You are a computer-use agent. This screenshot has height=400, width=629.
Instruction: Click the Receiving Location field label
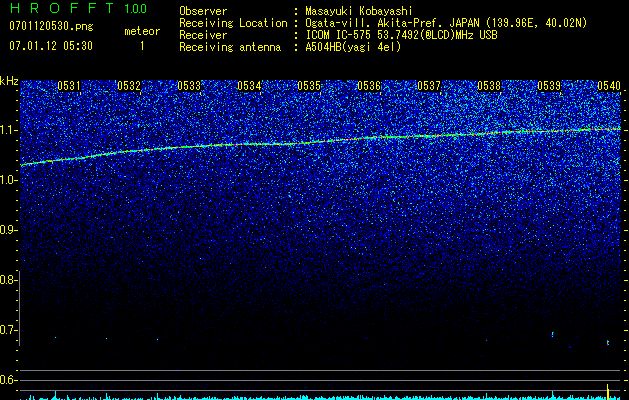[x=233, y=23]
